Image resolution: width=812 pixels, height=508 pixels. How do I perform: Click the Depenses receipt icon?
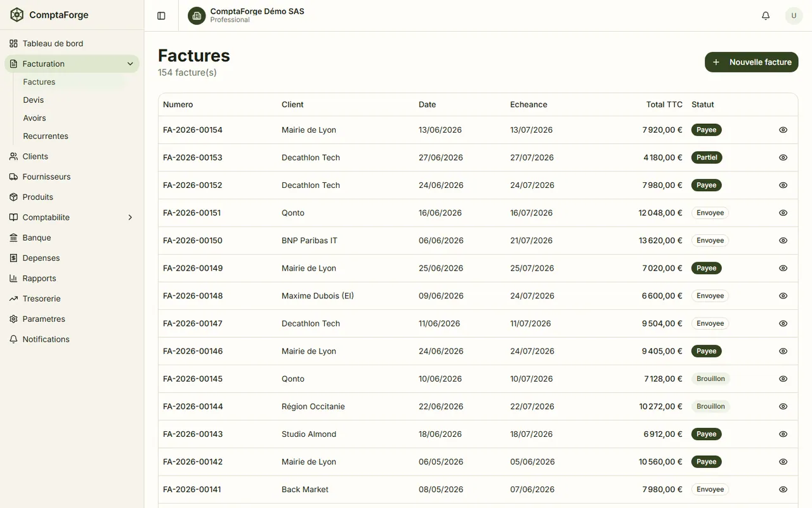(13, 258)
